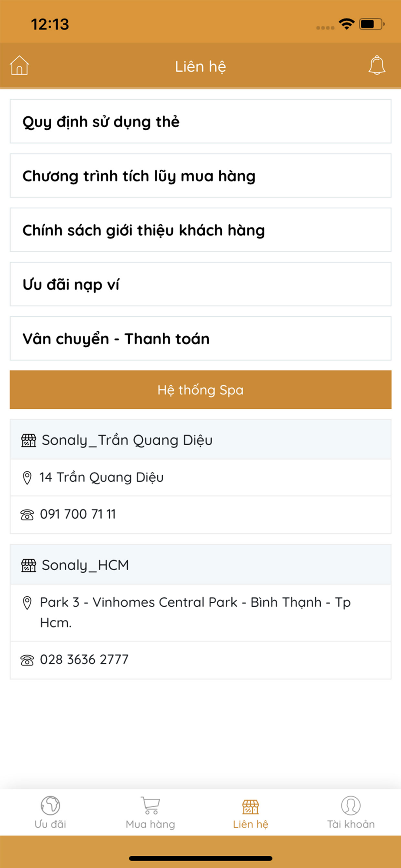Viewport: 401px width, 868px height.
Task: Tap the Sonaly_HCM branch header
Action: point(200,565)
